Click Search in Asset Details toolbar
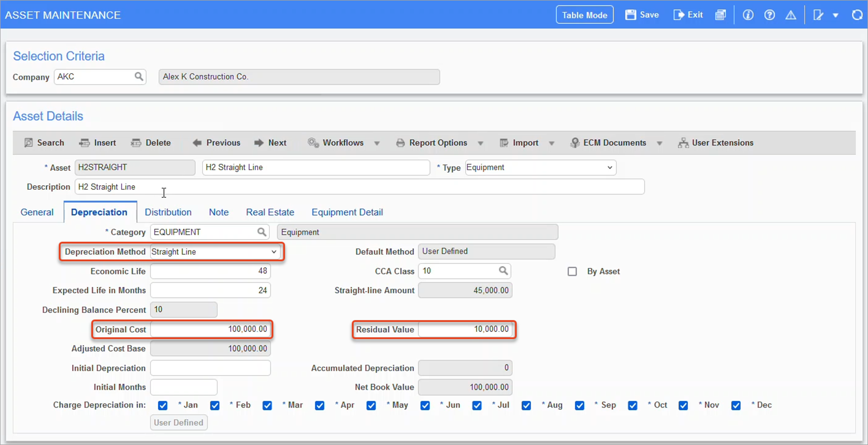 click(44, 143)
